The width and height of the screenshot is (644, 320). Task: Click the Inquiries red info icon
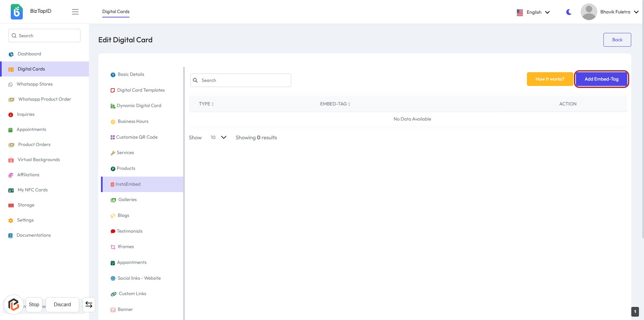pyautogui.click(x=11, y=115)
